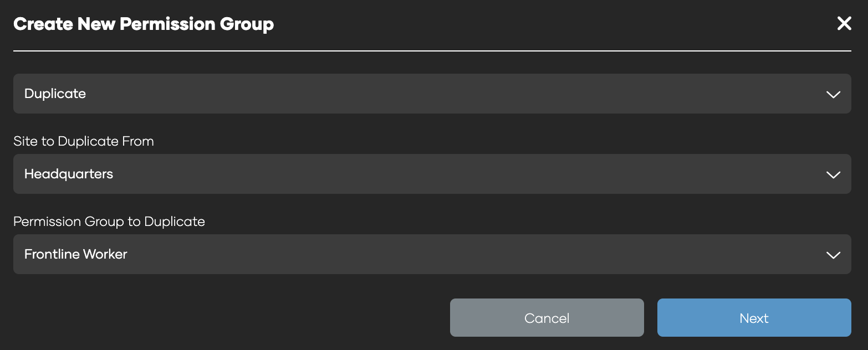
Task: Select the "Duplicate" value text
Action: pyautogui.click(x=55, y=94)
